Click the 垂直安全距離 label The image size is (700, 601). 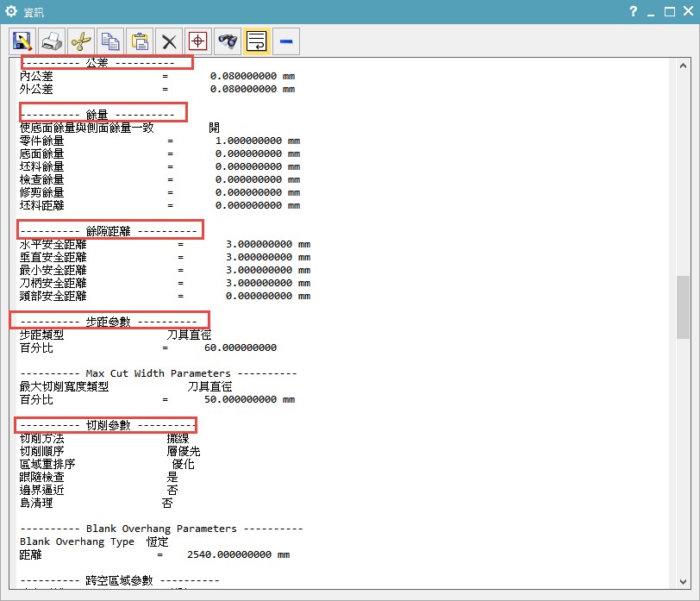(53, 257)
